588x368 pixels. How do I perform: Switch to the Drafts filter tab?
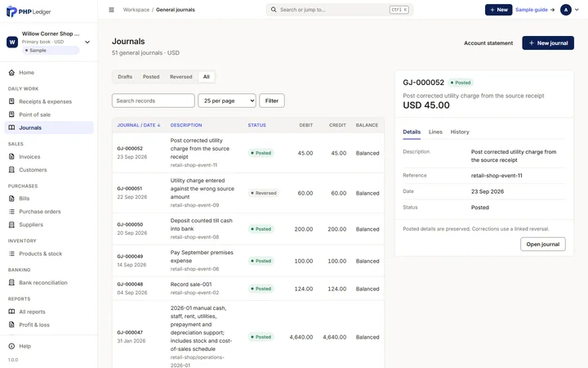coord(125,77)
